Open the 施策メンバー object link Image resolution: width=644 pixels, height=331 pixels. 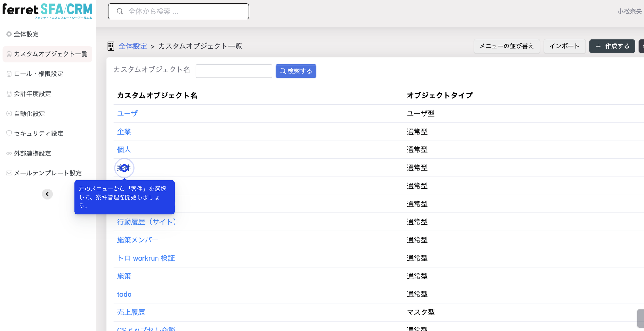(138, 240)
